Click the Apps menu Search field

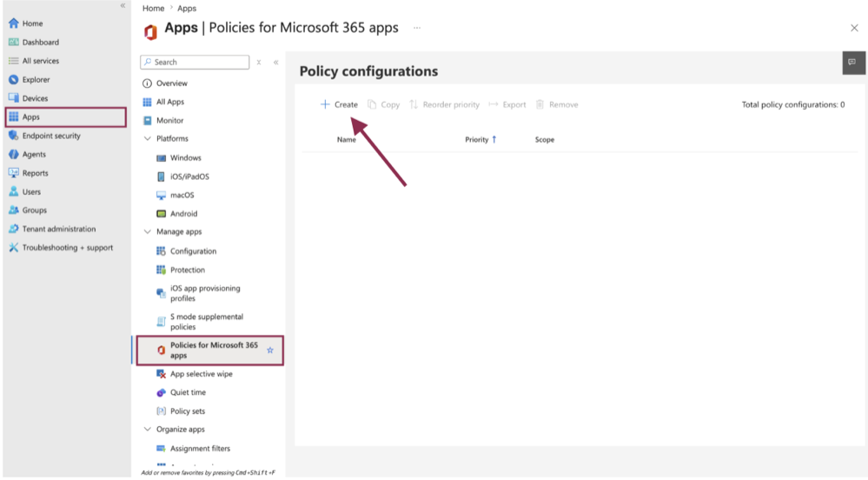pos(195,62)
